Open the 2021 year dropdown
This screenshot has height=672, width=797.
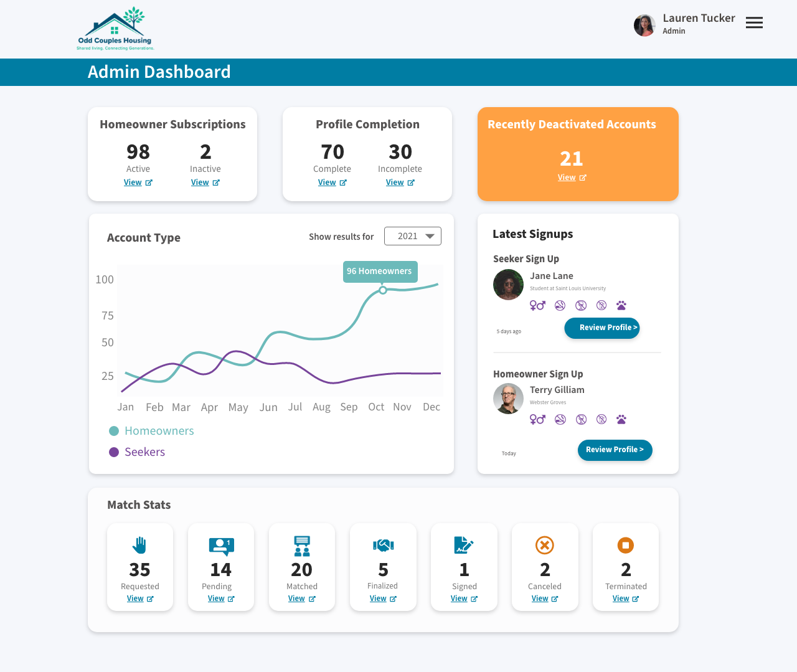413,236
